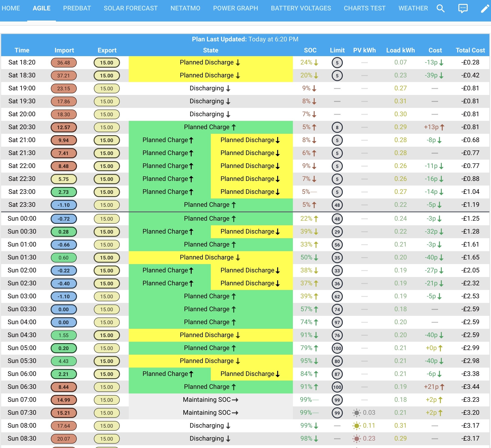491x448 pixels.
Task: Click the limit circle 62 at Sun 03:00
Action: (337, 297)
